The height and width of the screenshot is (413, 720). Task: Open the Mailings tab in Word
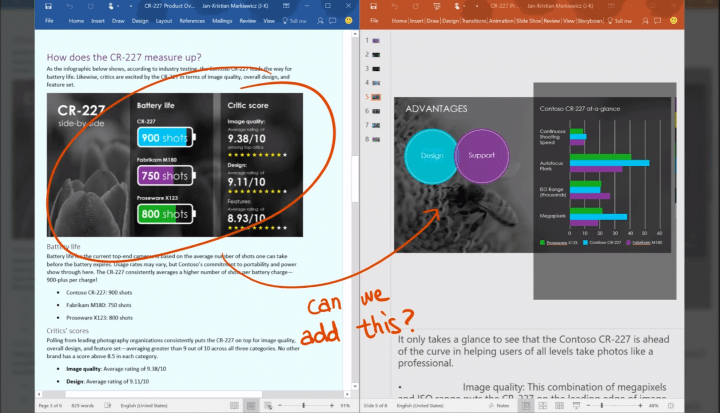point(222,21)
